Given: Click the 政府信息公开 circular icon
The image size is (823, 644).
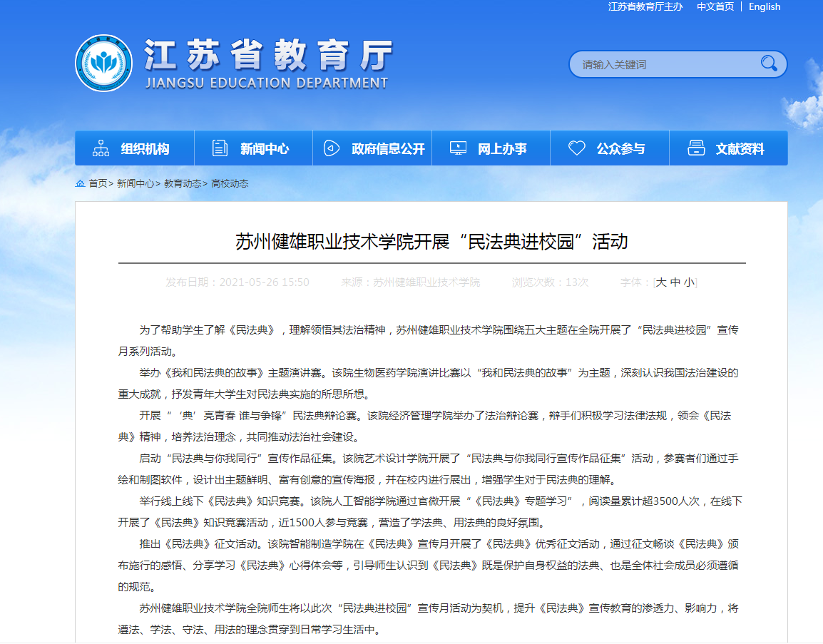Looking at the screenshot, I should 332,148.
